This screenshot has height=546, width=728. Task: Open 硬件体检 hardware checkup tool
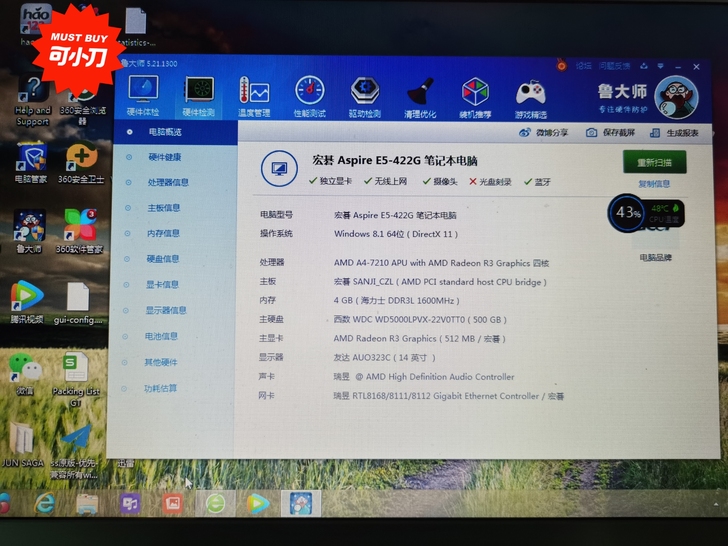tap(143, 96)
